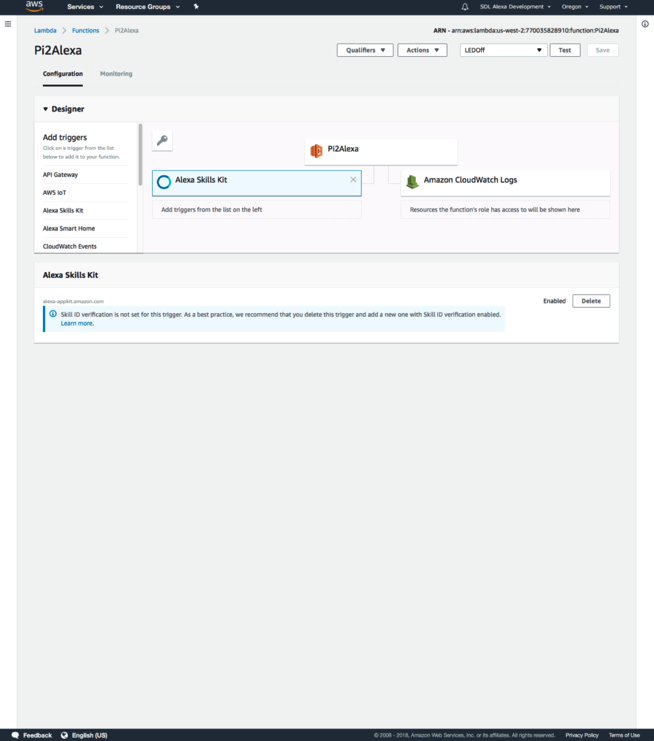Image resolution: width=654 pixels, height=741 pixels.
Task: Select the Pi2Alexa Lambda function icon
Action: pyautogui.click(x=316, y=150)
